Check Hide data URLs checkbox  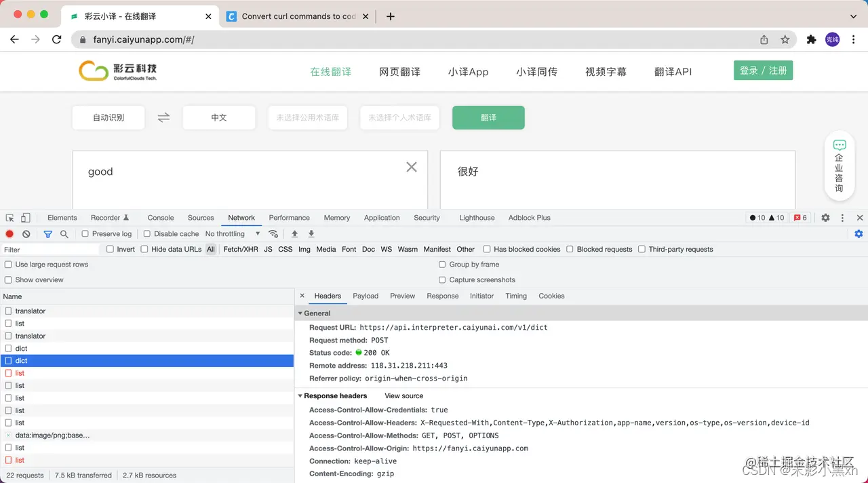pyautogui.click(x=144, y=250)
